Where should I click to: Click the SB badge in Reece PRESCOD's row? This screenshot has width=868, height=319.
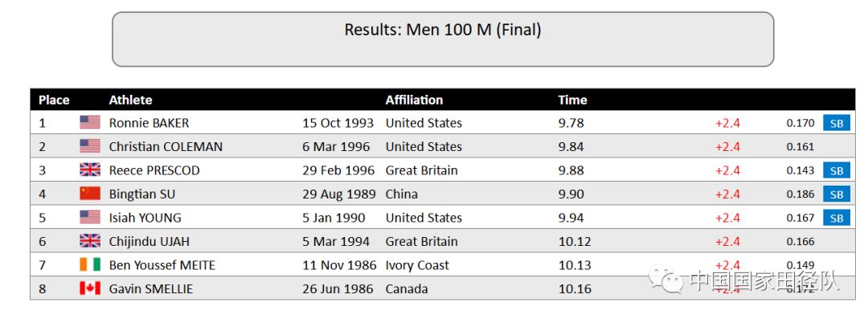click(x=837, y=170)
